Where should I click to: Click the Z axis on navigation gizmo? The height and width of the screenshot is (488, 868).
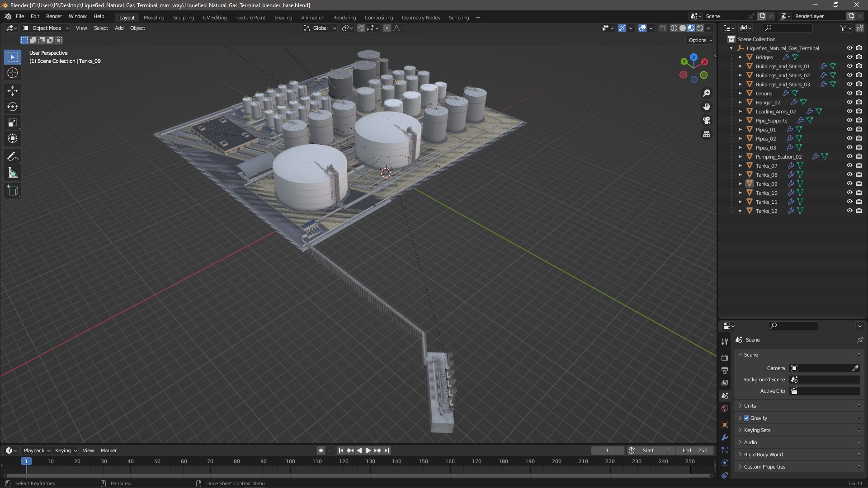pyautogui.click(x=693, y=57)
